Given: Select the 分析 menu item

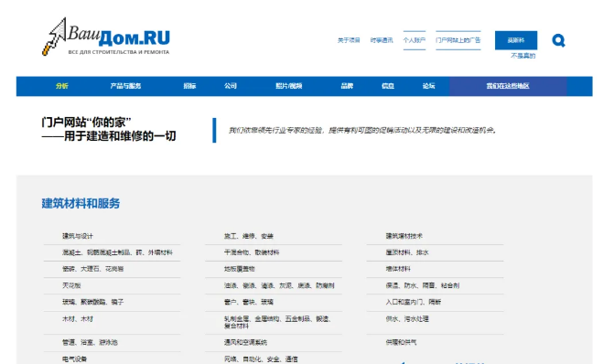Looking at the screenshot, I should (62, 86).
